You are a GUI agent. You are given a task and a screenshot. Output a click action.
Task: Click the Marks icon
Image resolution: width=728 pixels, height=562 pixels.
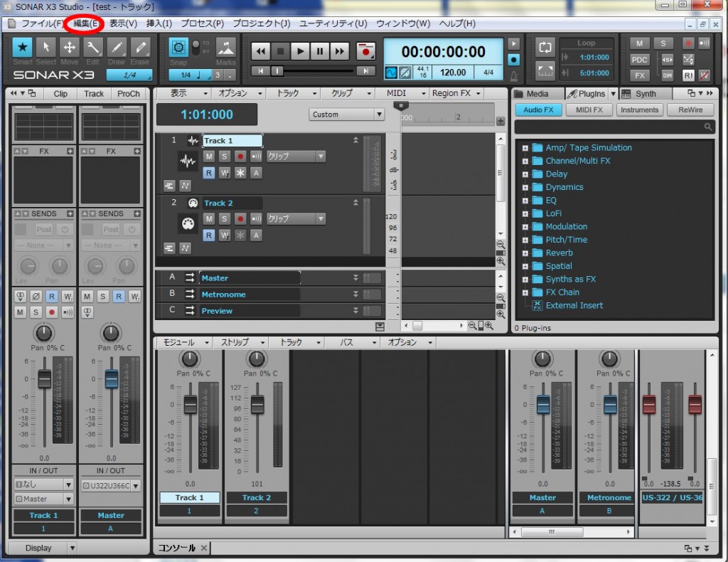point(226,48)
